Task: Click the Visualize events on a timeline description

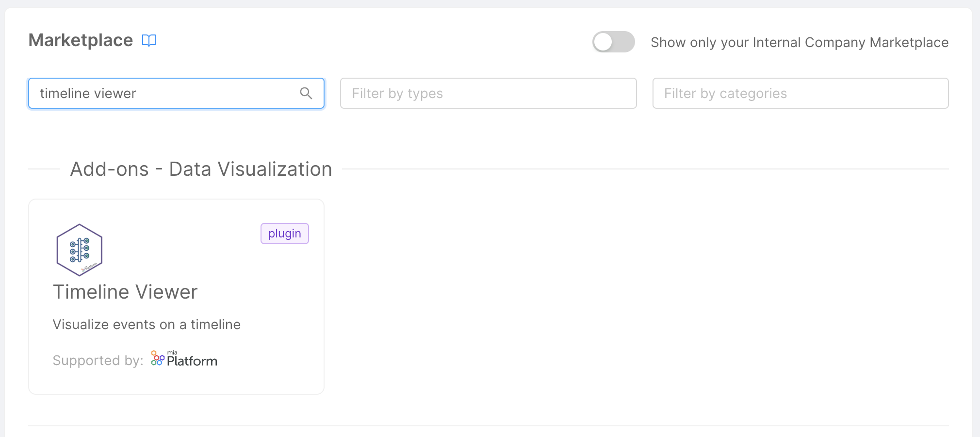Action: (147, 324)
